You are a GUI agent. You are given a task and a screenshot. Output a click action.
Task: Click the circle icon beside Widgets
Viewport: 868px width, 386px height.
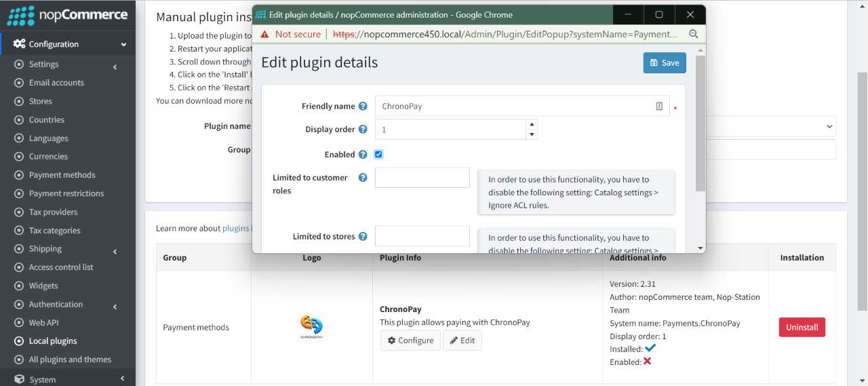[x=19, y=286]
